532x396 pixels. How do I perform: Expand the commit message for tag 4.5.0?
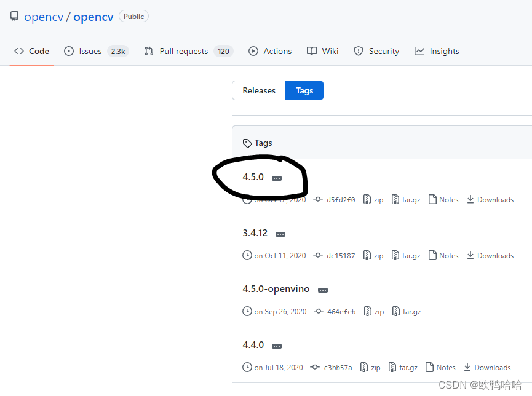pyautogui.click(x=277, y=177)
